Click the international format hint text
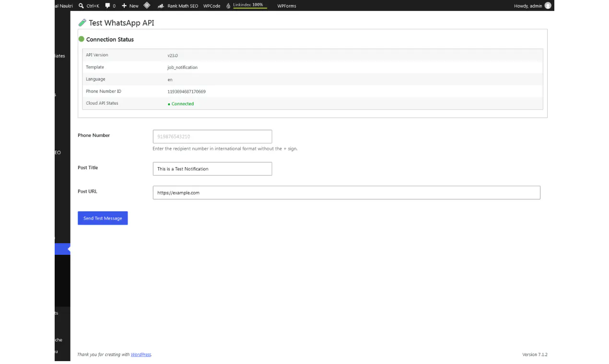609x364 pixels. (x=225, y=148)
